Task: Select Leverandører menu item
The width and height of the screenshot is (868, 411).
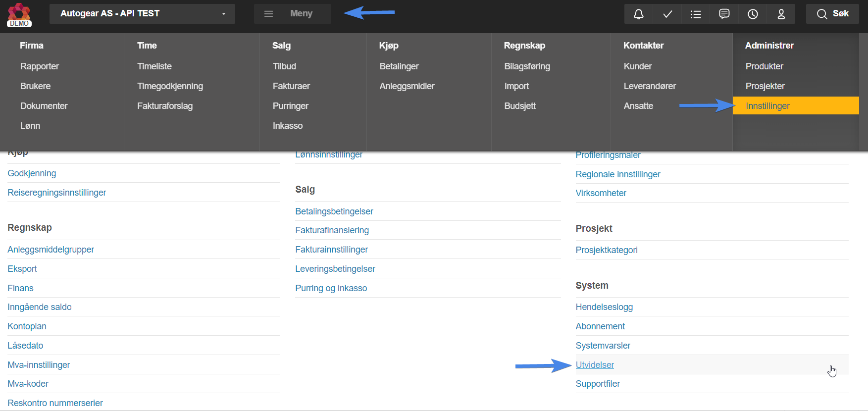Action: 650,86
